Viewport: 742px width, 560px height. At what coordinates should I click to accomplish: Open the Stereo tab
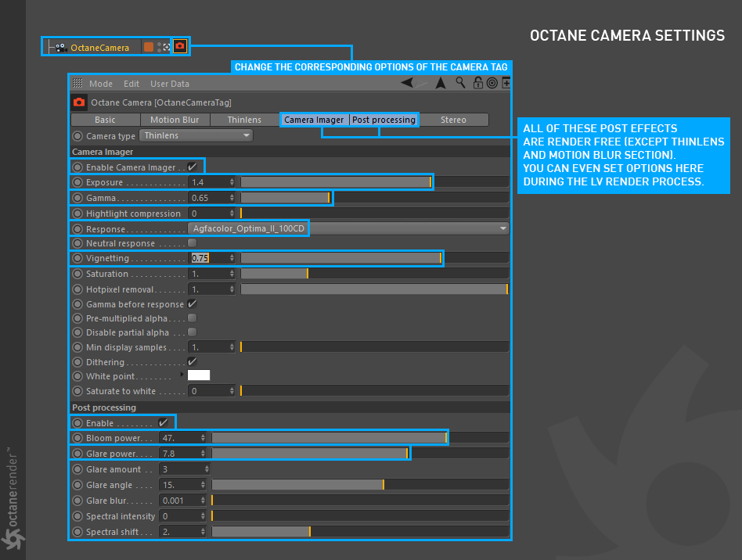click(453, 120)
